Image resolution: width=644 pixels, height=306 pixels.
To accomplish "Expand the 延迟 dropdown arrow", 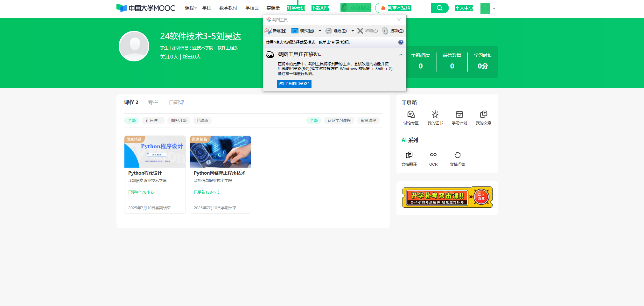I will [x=353, y=31].
